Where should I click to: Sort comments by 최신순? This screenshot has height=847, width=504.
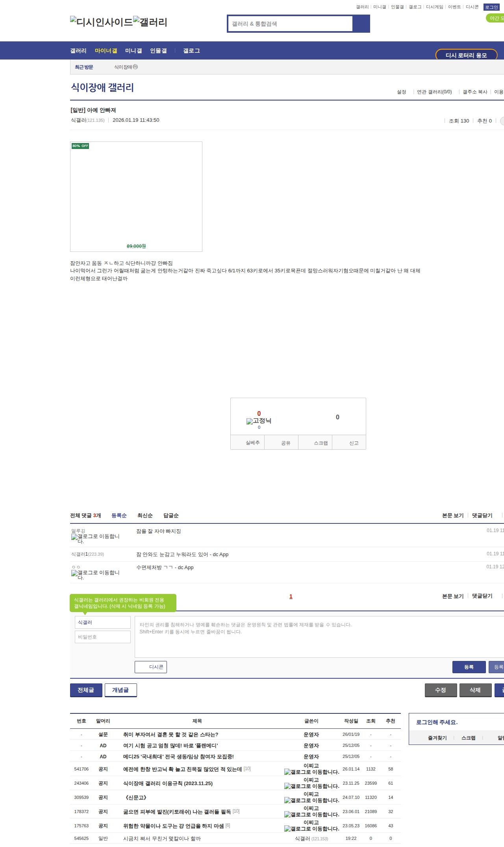[x=145, y=516]
